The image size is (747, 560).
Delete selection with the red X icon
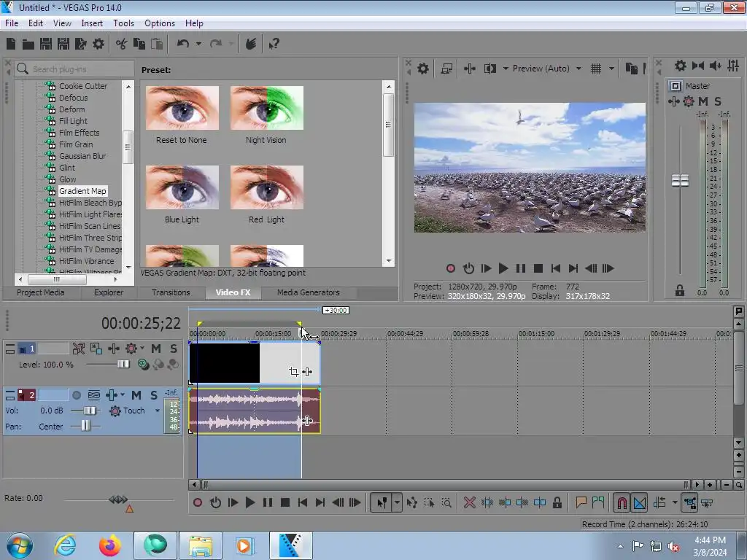pos(469,502)
